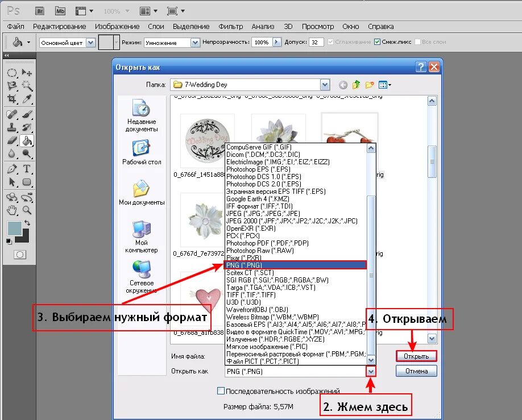
Task: Select the Type tool
Action: pyautogui.click(x=27, y=169)
